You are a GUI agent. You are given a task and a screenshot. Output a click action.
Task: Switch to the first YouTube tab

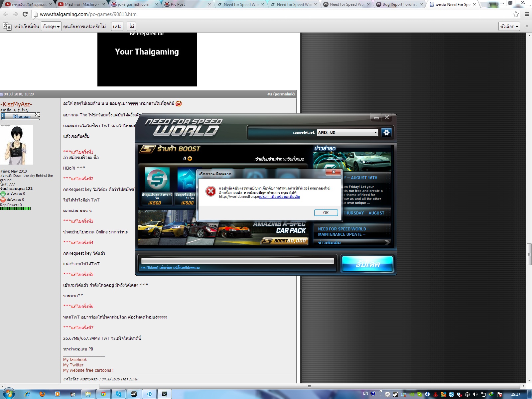28,4
